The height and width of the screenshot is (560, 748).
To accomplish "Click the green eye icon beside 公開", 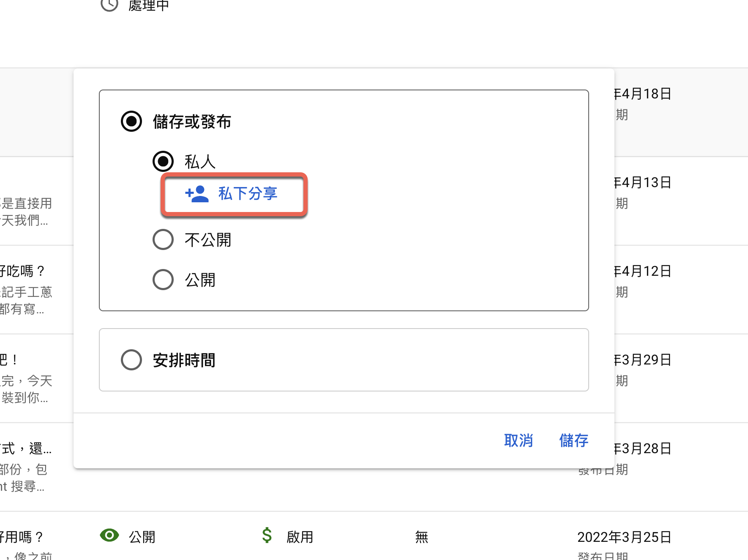I will 109,536.
